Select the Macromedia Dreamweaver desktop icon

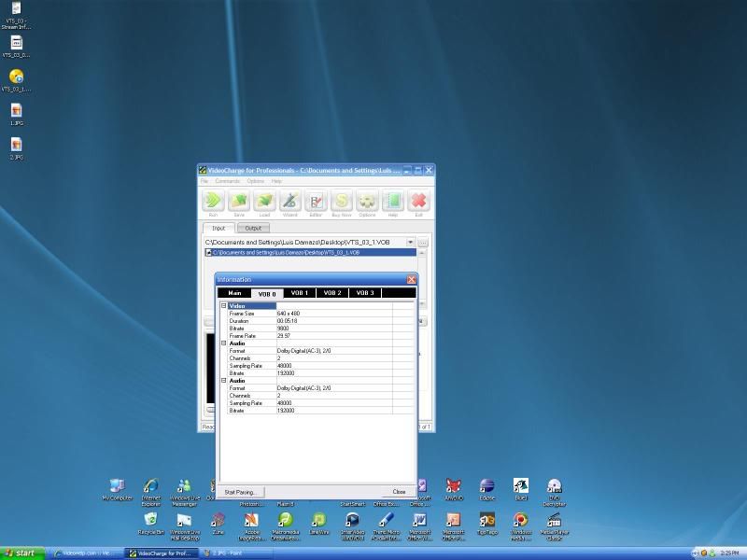[x=286, y=526]
